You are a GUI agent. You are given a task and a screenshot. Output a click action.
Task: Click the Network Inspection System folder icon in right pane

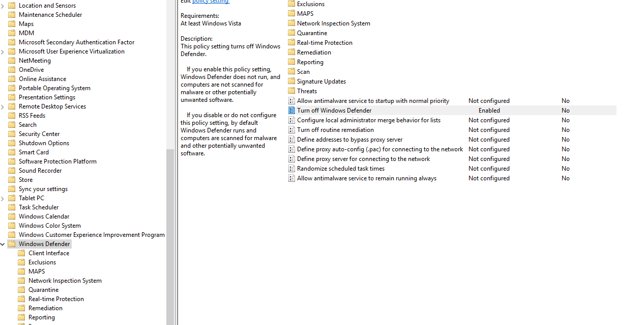click(291, 23)
